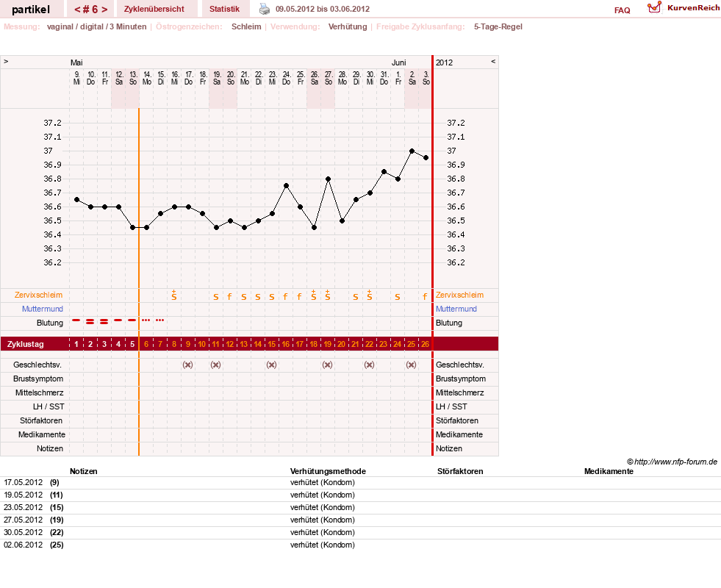Click intercourse marker on cycle day 25
The image size is (721, 588).
[411, 365]
